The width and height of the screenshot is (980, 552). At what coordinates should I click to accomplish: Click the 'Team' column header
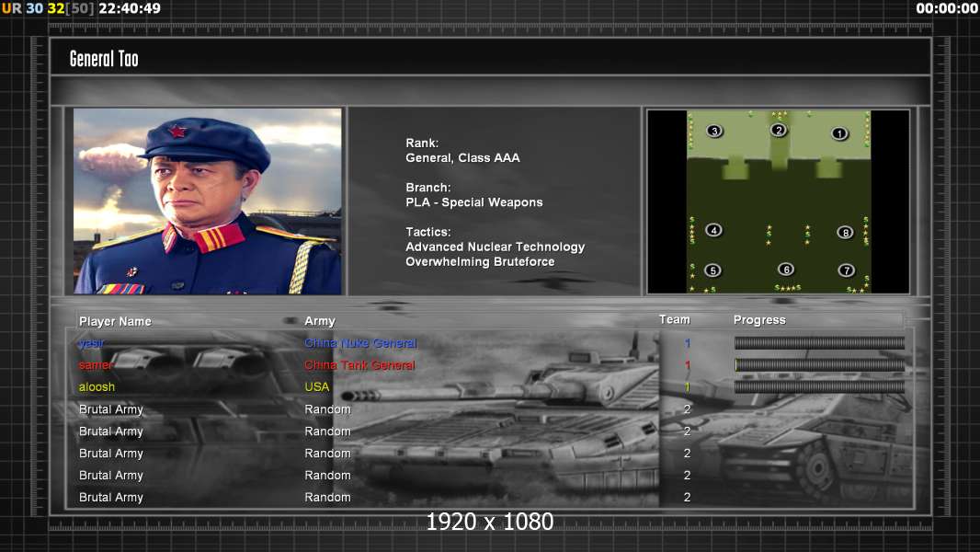(675, 319)
